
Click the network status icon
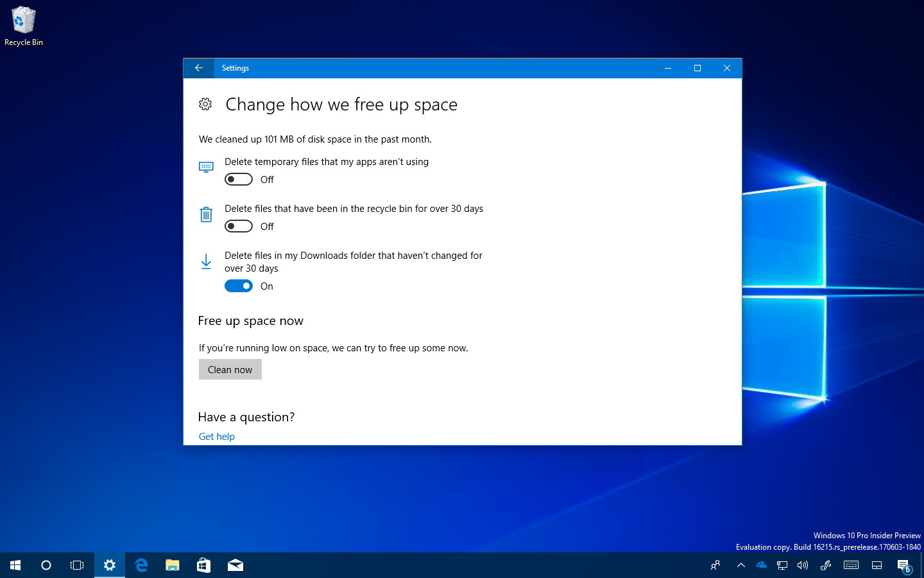click(782, 565)
